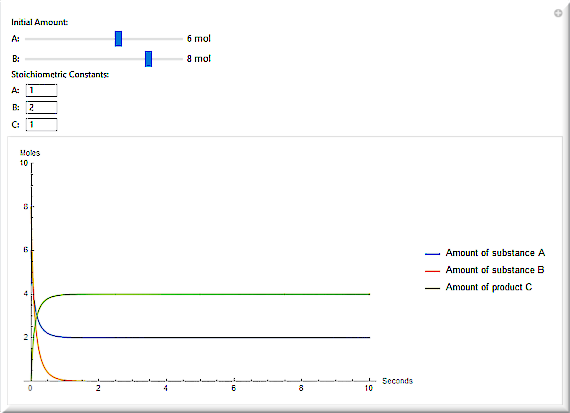Focus the stoichiometric constant C input field
Screen dimensions: 570x413
tap(41, 124)
